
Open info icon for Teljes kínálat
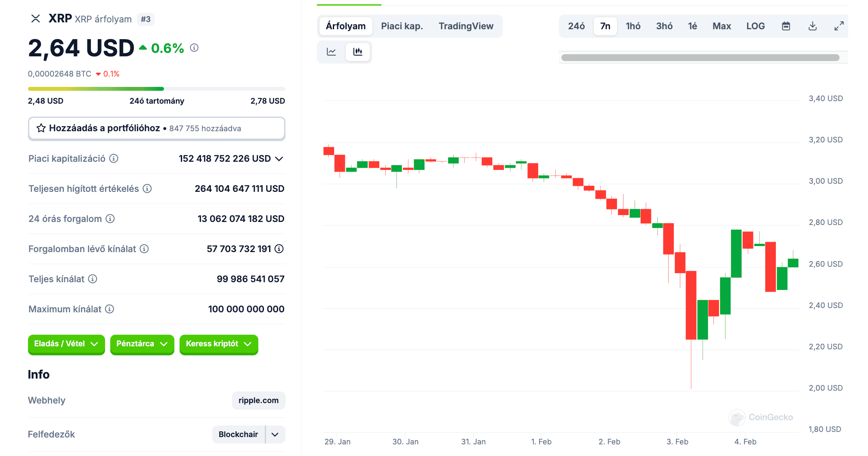tap(93, 279)
